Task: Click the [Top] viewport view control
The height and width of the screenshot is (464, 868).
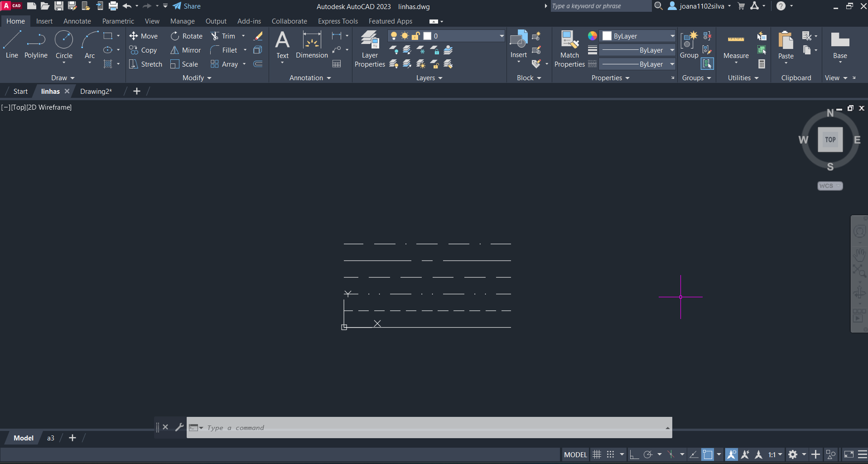Action: tap(18, 107)
